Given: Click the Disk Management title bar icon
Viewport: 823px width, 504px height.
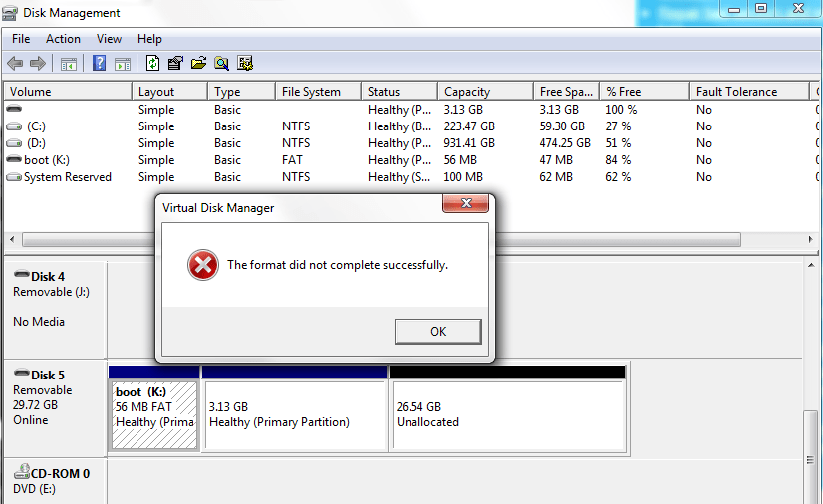Looking at the screenshot, I should (x=10, y=13).
